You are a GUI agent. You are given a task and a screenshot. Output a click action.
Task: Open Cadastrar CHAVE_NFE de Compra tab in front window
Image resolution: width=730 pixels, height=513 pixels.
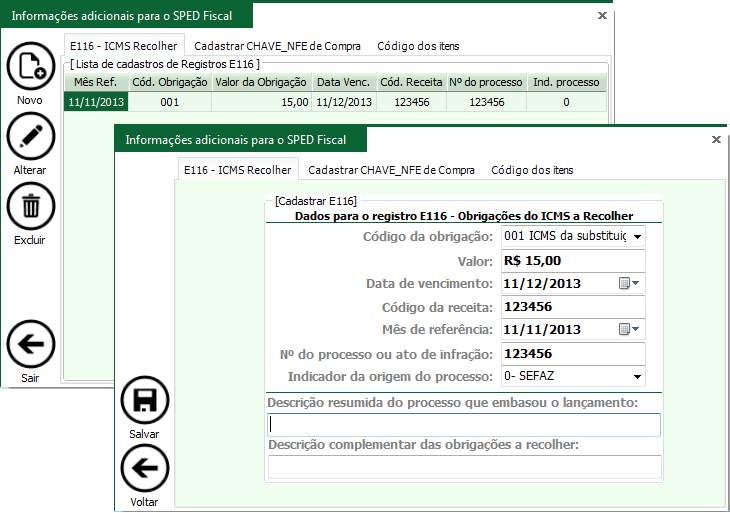coord(391,170)
